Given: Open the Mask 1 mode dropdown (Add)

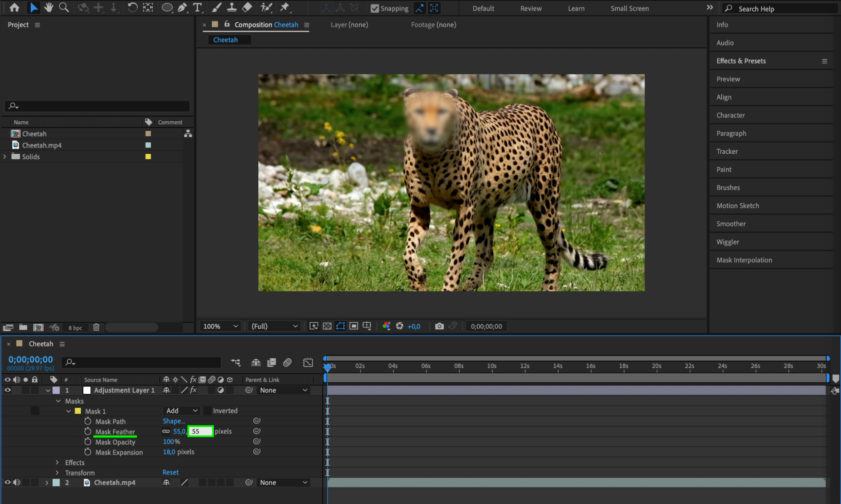Looking at the screenshot, I should tap(181, 411).
